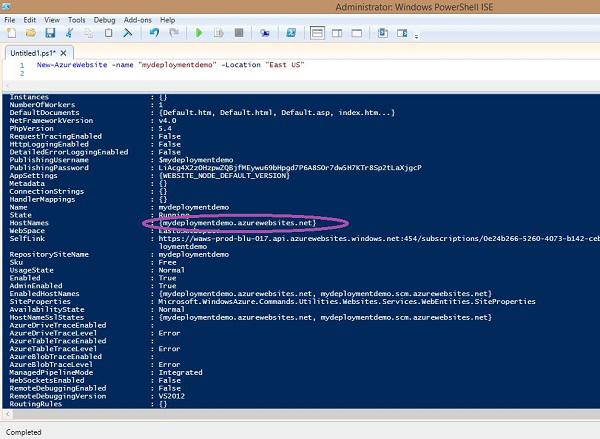
Task: Click the $mydeploymentdemo PublishingUsername value
Action: point(196,160)
